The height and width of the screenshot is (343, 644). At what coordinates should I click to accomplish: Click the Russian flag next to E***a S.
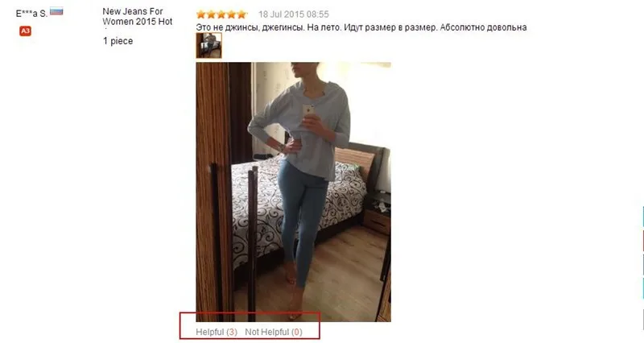[56, 11]
